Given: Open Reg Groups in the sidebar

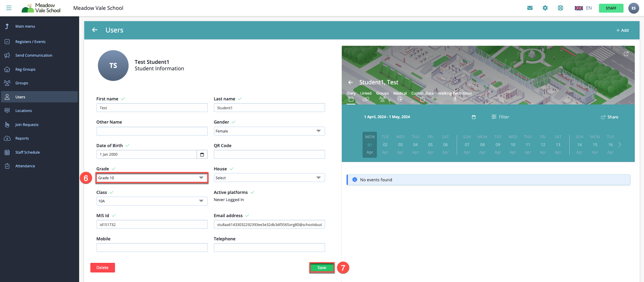Looking at the screenshot, I should (25, 69).
